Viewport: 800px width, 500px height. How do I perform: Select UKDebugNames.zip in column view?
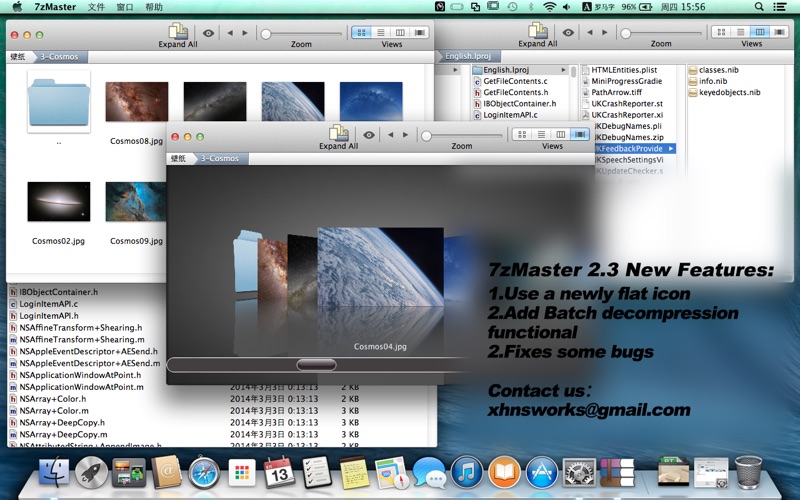click(x=629, y=137)
